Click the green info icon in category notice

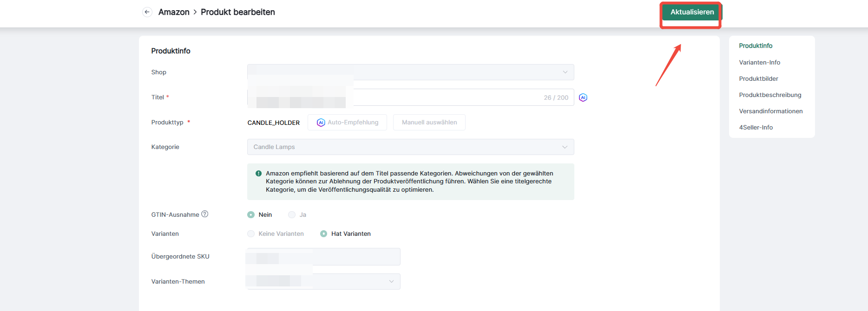(x=258, y=174)
